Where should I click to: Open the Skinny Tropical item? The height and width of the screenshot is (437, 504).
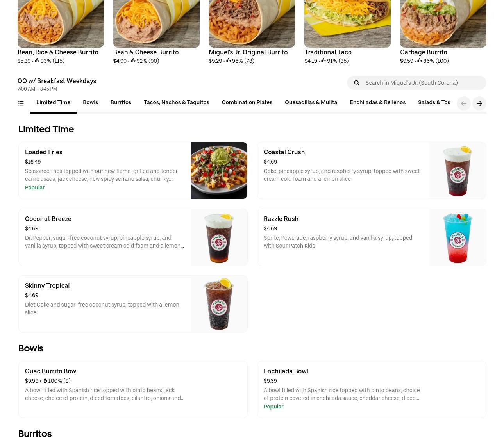coord(133,304)
